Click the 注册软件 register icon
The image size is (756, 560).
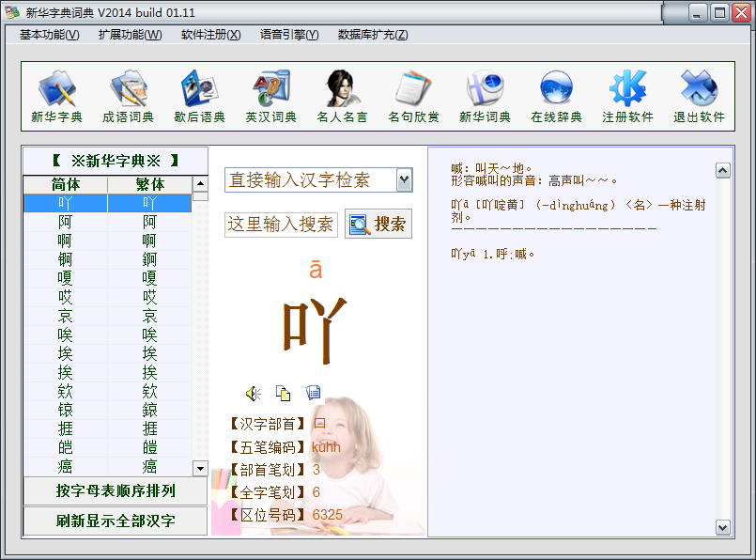[x=627, y=96]
